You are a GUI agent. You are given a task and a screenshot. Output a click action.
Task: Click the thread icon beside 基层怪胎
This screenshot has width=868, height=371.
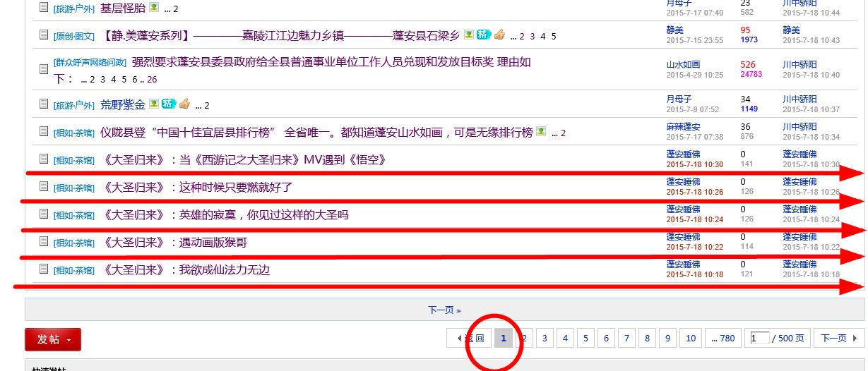pos(44,7)
